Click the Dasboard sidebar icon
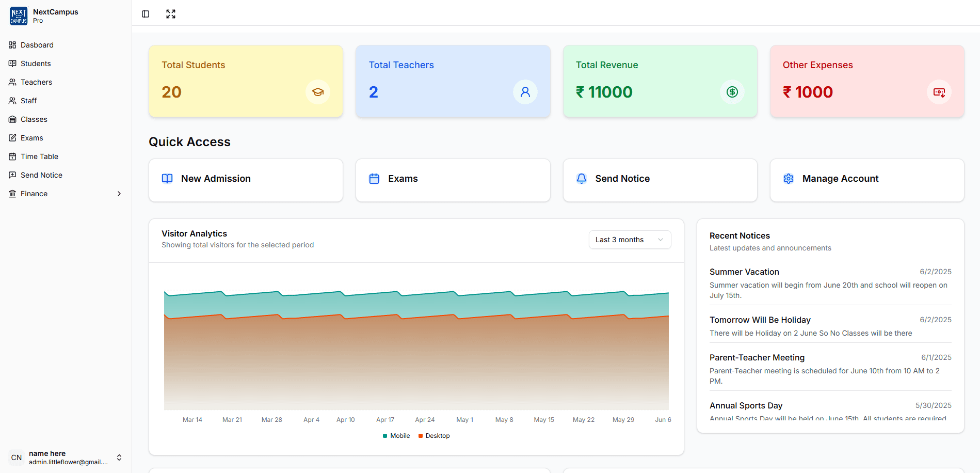This screenshot has height=473, width=980. pos(12,45)
